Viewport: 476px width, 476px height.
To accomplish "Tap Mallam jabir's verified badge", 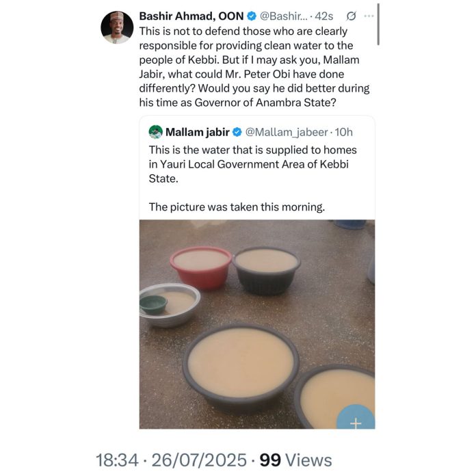I will pos(237,132).
